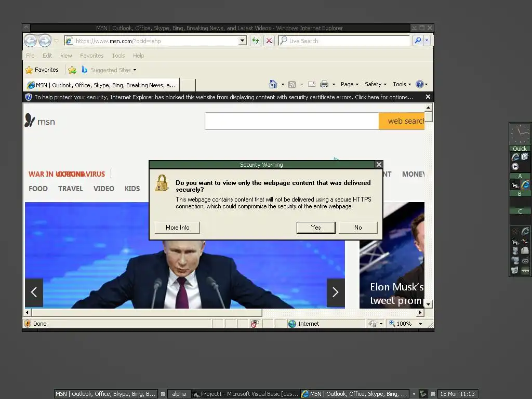Open the FOOD link on MSN
The width and height of the screenshot is (532, 399).
pyautogui.click(x=38, y=189)
